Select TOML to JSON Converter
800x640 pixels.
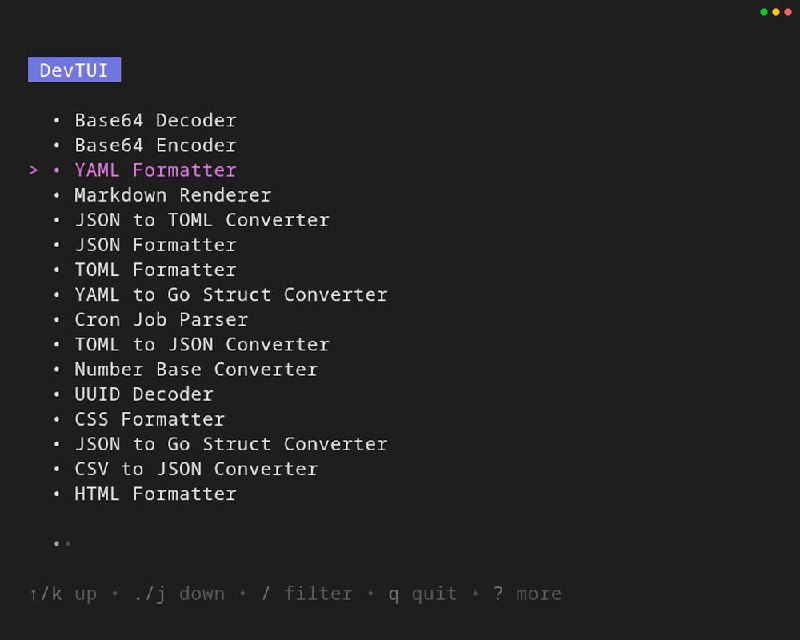pyautogui.click(x=201, y=344)
